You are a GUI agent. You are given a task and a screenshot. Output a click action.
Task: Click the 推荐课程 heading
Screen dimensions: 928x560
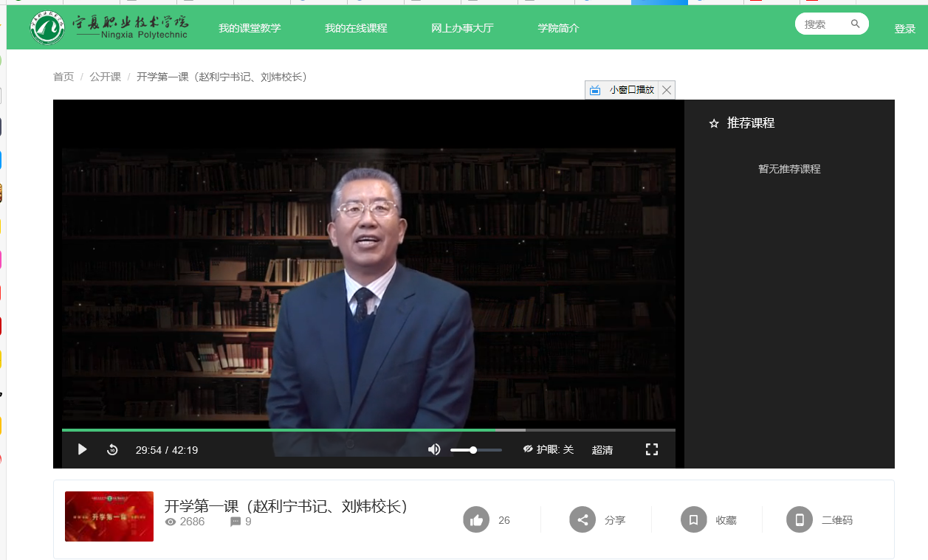(x=751, y=123)
